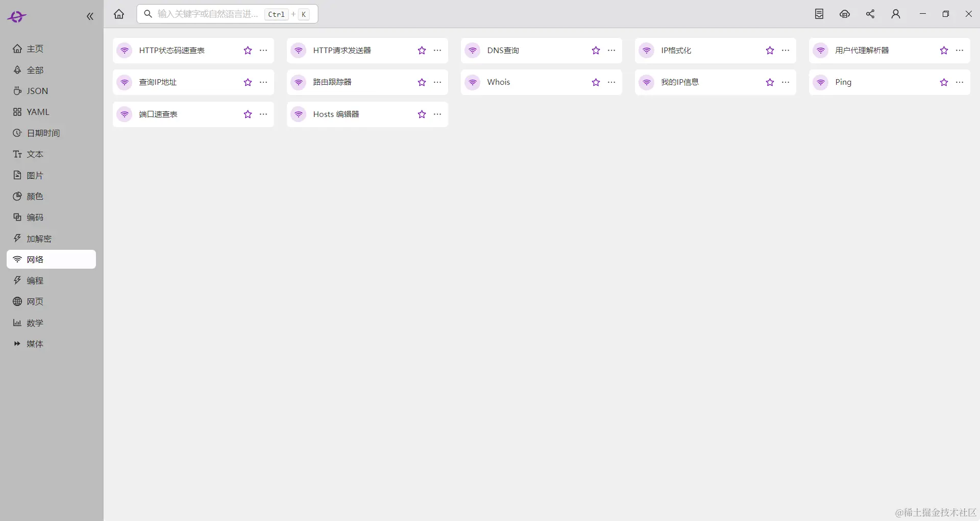The height and width of the screenshot is (521, 980).
Task: Favorite the Hosts 编辑器 tool
Action: point(421,114)
